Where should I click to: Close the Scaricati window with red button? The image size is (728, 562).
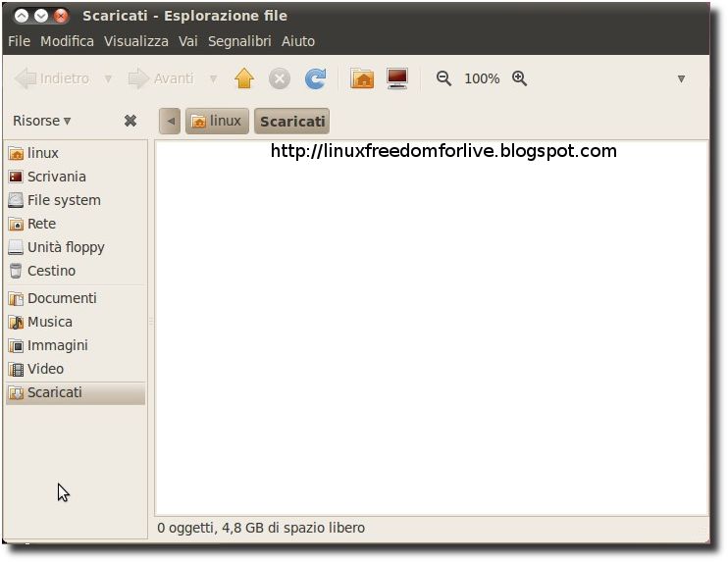tap(61, 16)
